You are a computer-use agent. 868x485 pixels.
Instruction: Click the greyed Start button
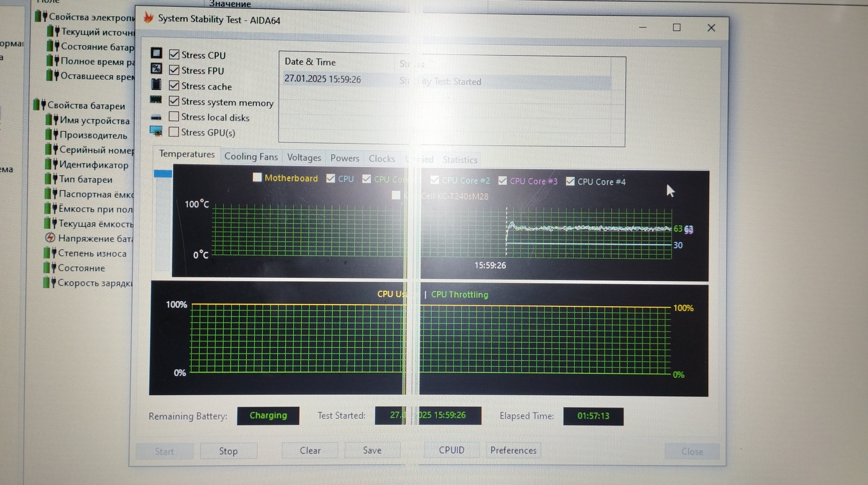point(164,452)
